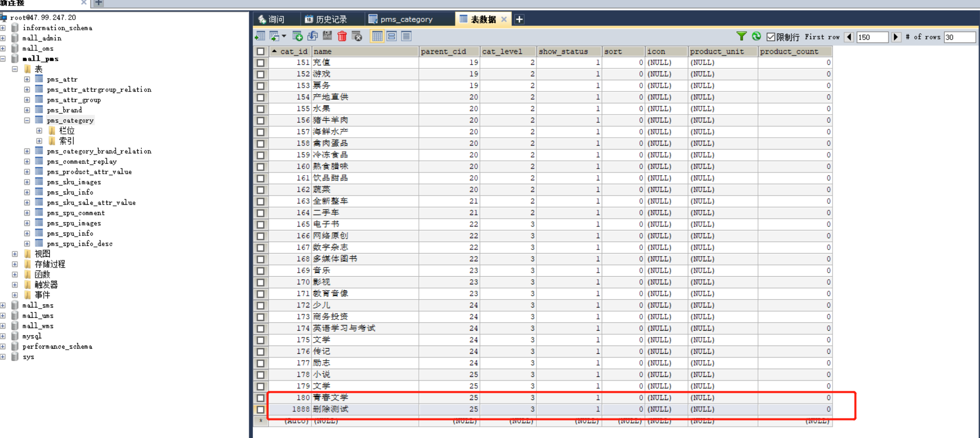Click the show_status column header
Screen dimensions: 980x438
click(569, 51)
